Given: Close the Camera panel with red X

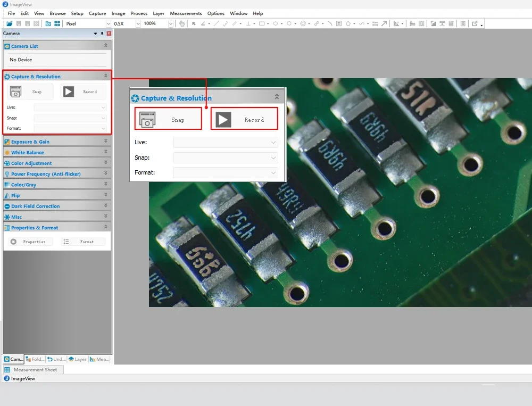Looking at the screenshot, I should point(109,34).
